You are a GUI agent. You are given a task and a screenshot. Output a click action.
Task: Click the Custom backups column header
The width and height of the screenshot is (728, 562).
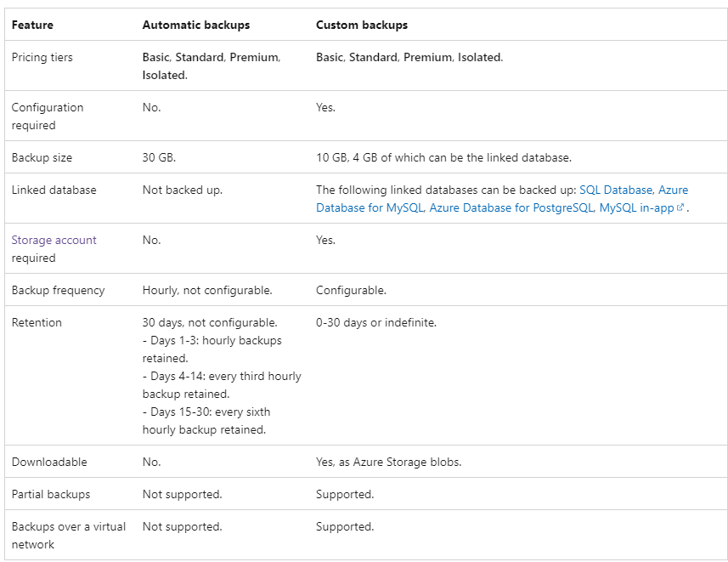click(x=362, y=25)
